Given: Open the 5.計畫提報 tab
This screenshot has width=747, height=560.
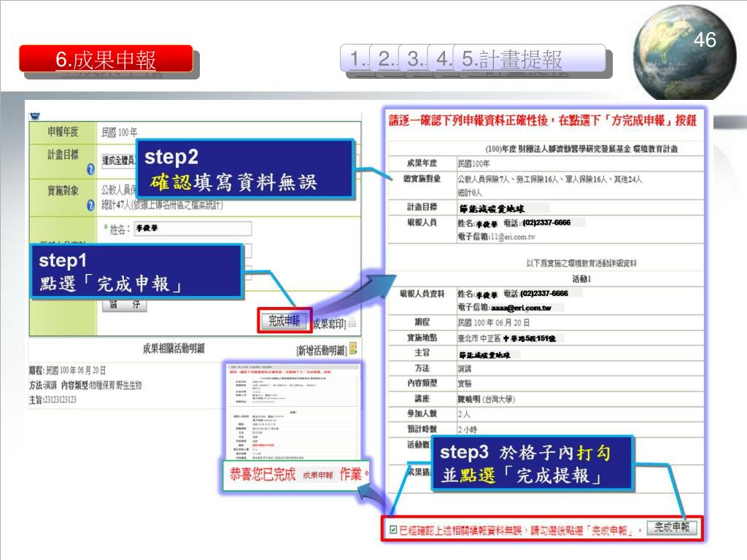Looking at the screenshot, I should tap(529, 58).
